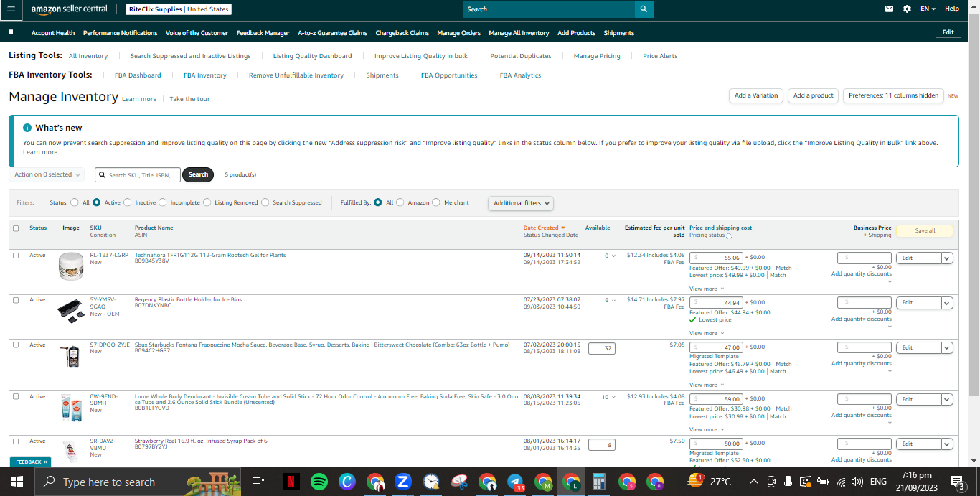
Task: Select Fulfilled By Merchant radio
Action: pos(436,202)
